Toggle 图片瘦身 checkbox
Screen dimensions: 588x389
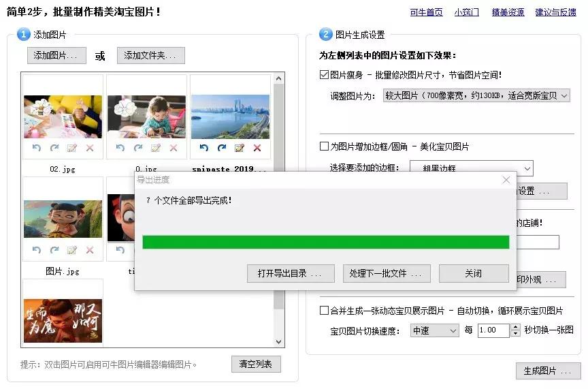click(x=324, y=74)
